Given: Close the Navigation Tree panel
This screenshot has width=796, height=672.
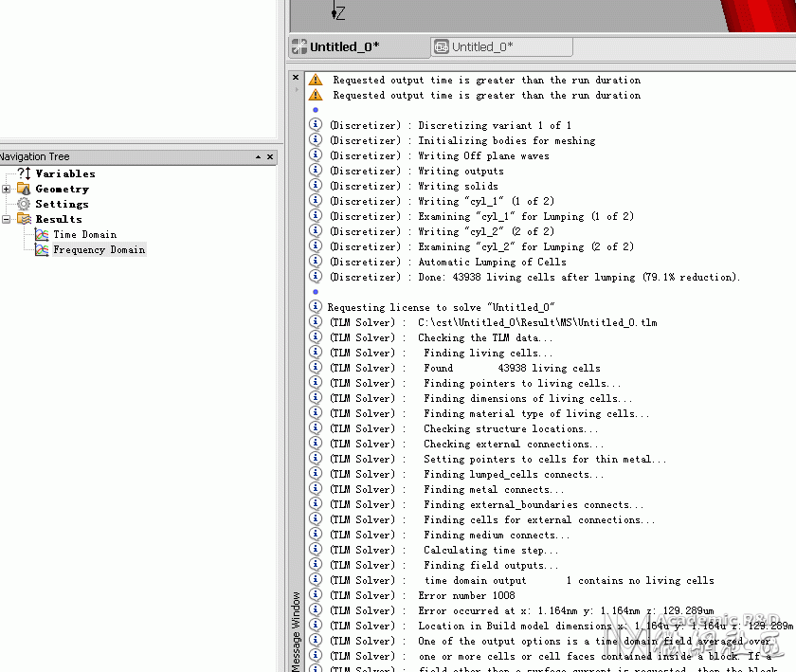Looking at the screenshot, I should coord(270,157).
